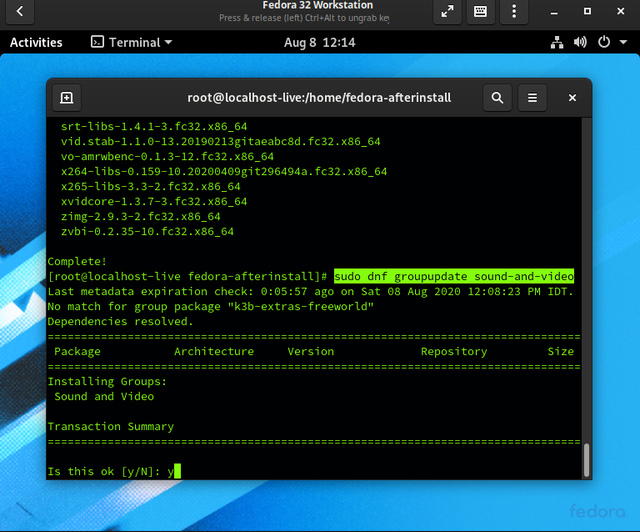640x532 pixels.
Task: Click the 'Complete!' line
Action: [x=77, y=261]
